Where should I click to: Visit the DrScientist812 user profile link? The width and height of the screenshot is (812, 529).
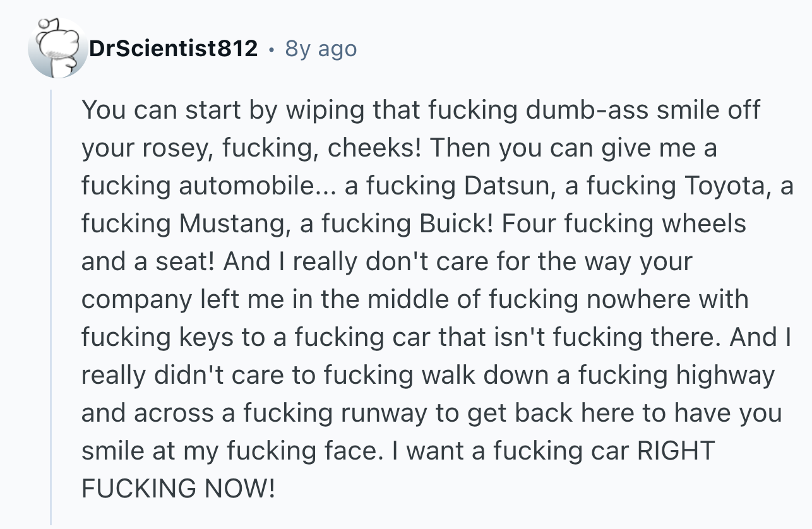click(174, 49)
